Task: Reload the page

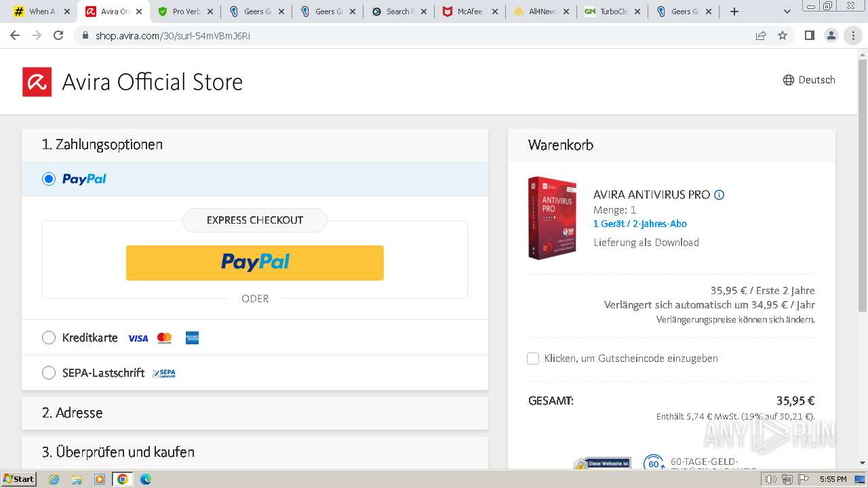Action: click(58, 35)
